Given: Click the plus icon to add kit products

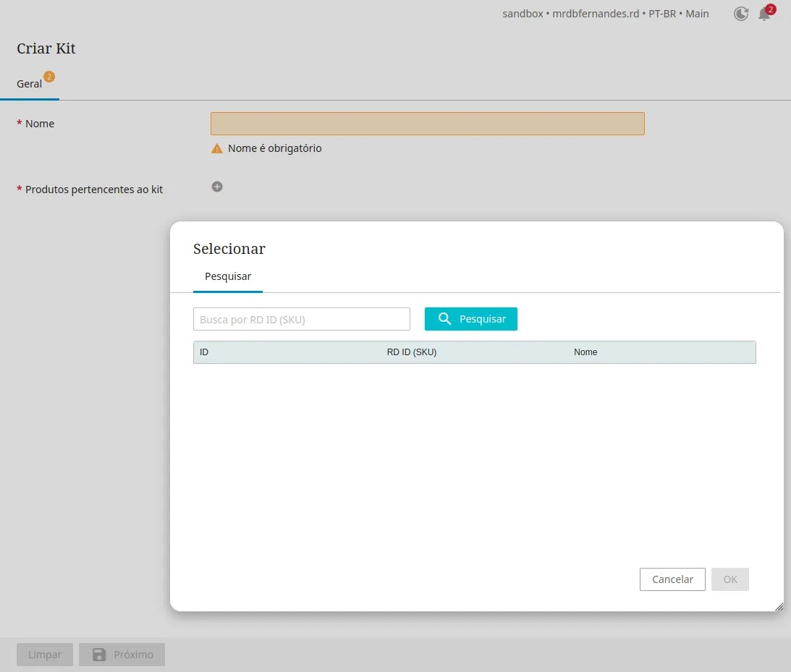Looking at the screenshot, I should pyautogui.click(x=217, y=187).
